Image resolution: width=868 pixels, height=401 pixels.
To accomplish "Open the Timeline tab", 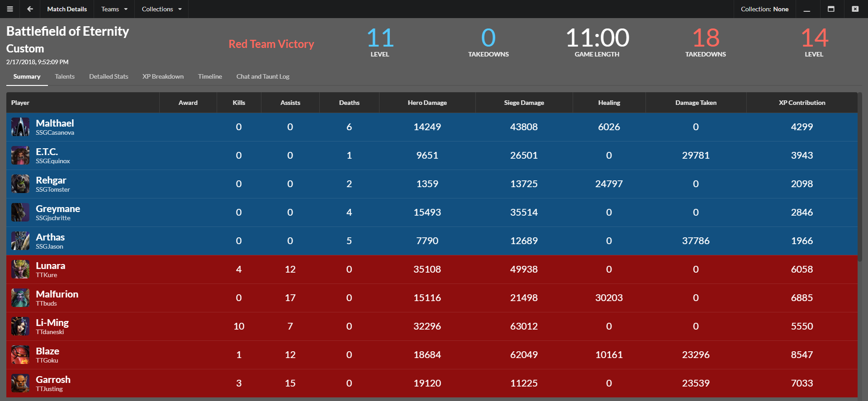I will tap(210, 76).
